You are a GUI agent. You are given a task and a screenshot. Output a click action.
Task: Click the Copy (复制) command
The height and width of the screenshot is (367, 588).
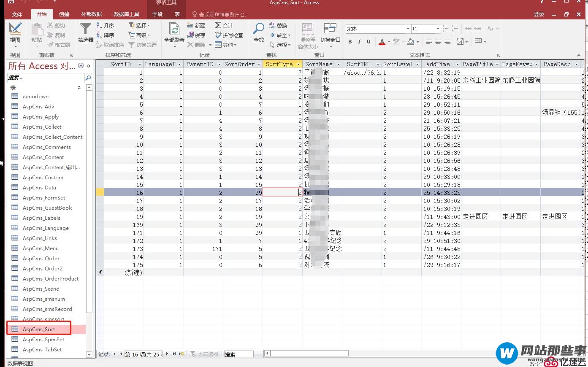point(56,35)
